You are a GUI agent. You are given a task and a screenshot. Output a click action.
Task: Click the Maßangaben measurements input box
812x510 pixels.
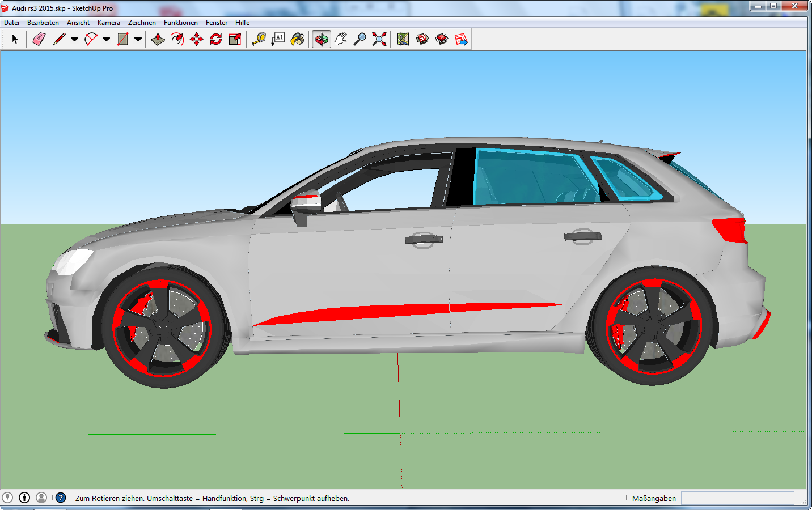click(737, 498)
